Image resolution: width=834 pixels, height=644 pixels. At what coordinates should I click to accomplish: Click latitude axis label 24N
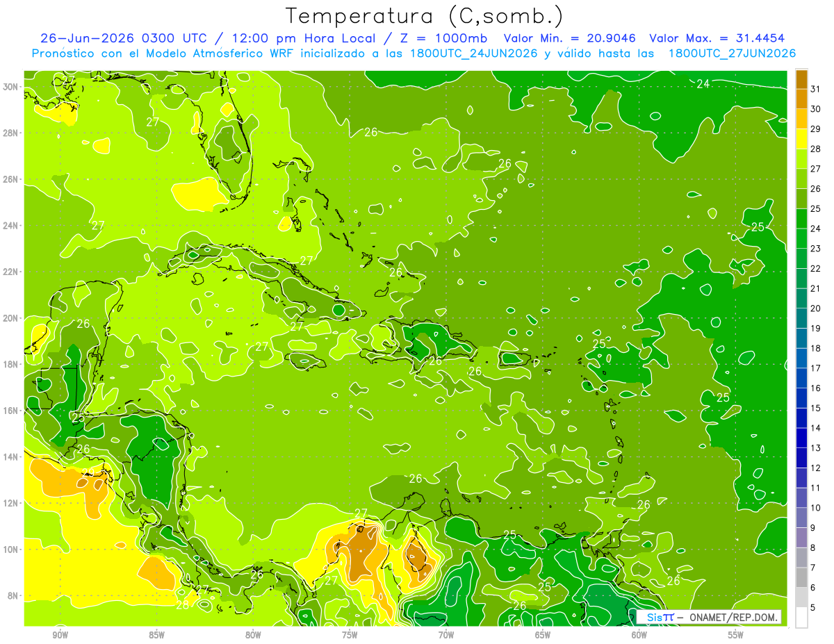pyautogui.click(x=12, y=225)
